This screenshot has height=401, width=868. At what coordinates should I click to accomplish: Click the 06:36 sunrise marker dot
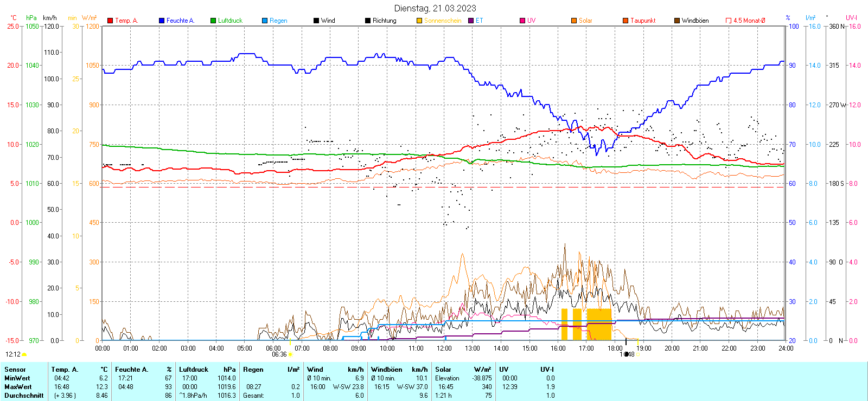290,354
